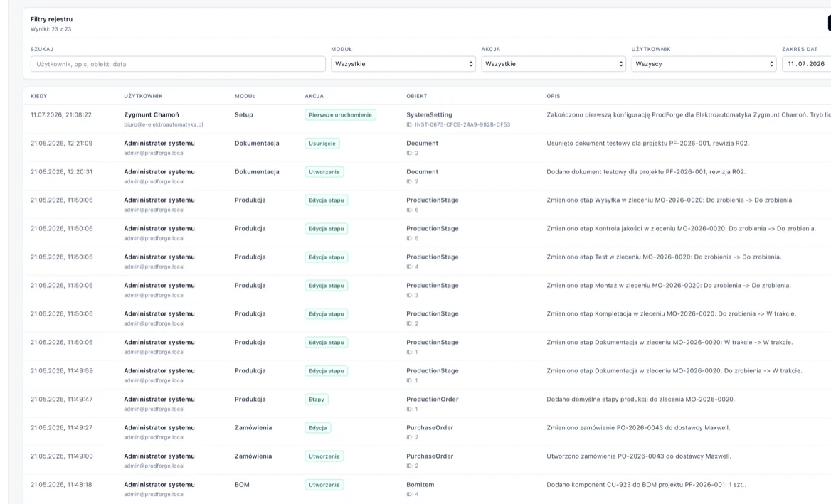Click description Dodano dokument testowy
This screenshot has height=504, width=831.
646,172
